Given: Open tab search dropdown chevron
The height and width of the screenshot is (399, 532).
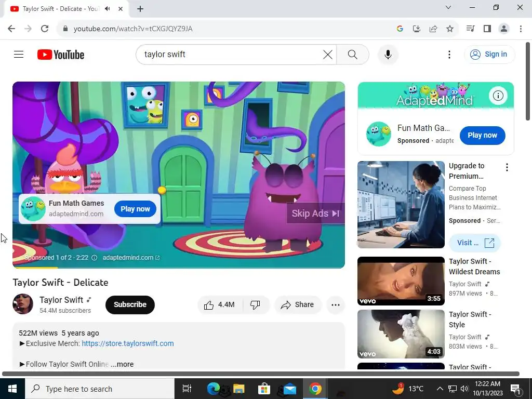Looking at the screenshot, I should click(x=448, y=7).
